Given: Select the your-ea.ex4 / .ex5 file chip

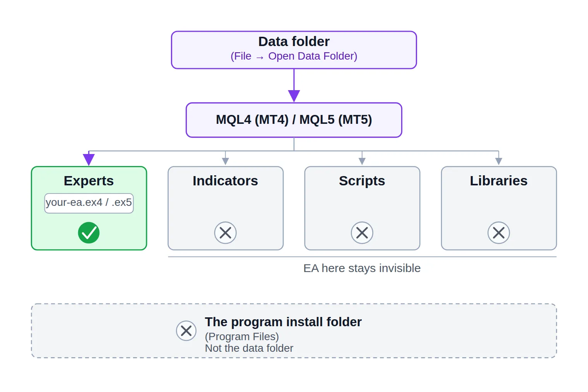Looking at the screenshot, I should click(89, 203).
